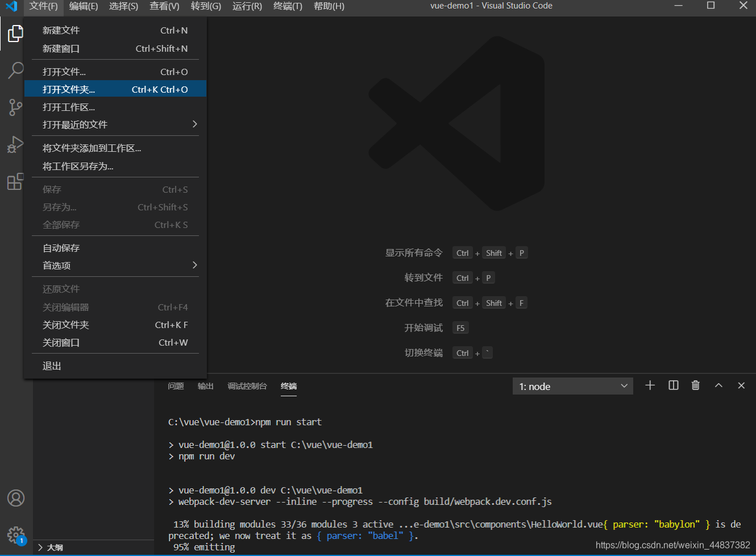Open the Accounts icon in activity bar

(16, 498)
